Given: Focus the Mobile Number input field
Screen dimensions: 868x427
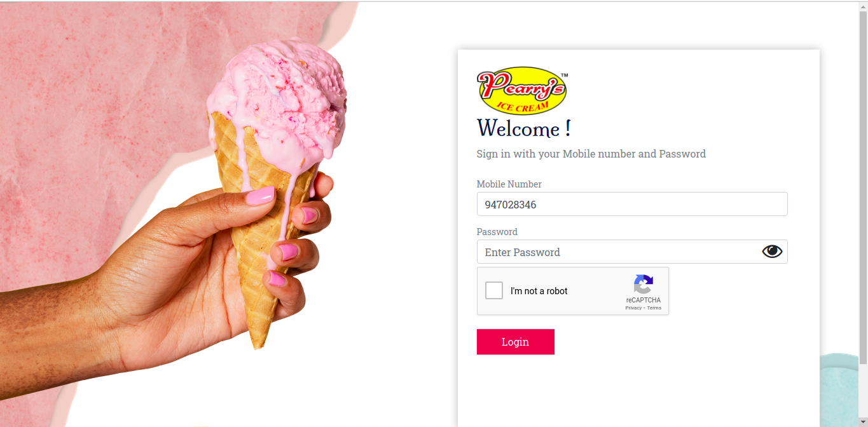Looking at the screenshot, I should [x=632, y=204].
